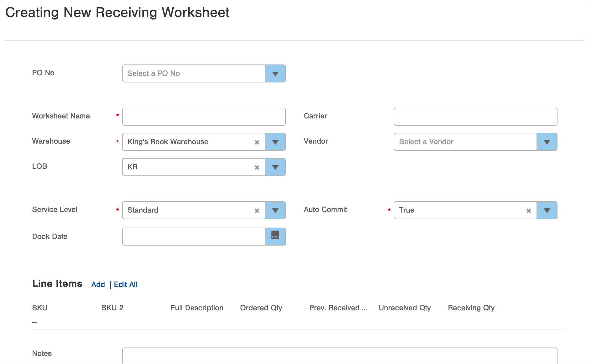Click into the Carrier input field

pyautogui.click(x=475, y=117)
